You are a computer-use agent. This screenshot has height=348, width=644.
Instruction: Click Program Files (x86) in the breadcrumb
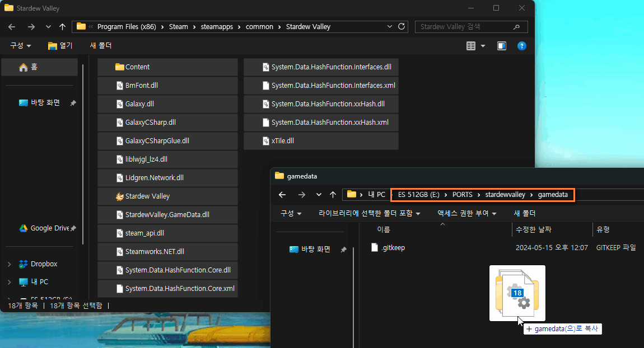pos(127,27)
